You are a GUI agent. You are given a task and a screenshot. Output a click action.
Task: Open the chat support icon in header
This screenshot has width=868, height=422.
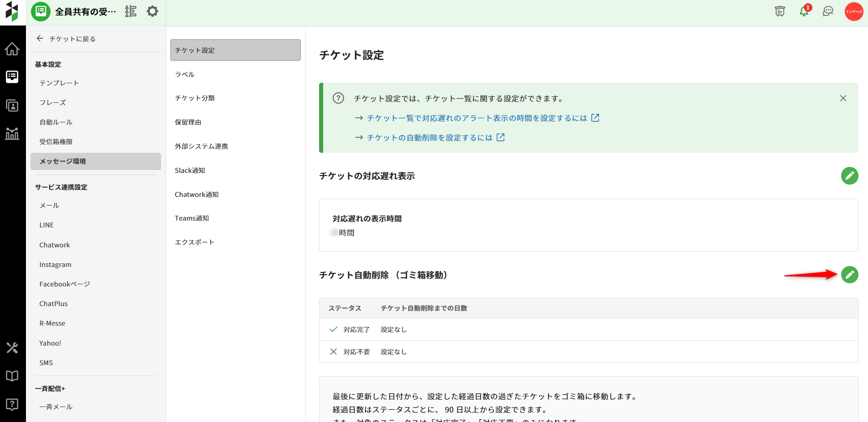pos(828,11)
